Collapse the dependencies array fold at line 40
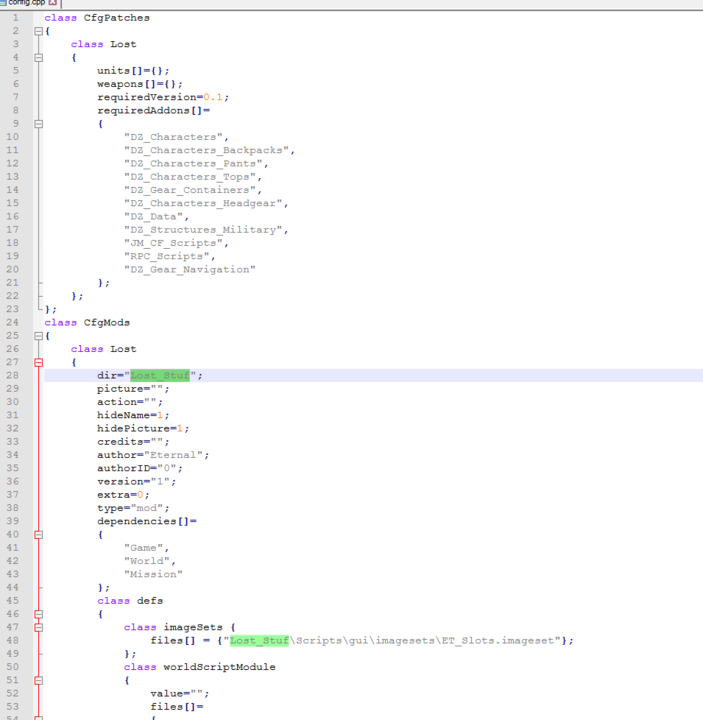 coord(39,535)
